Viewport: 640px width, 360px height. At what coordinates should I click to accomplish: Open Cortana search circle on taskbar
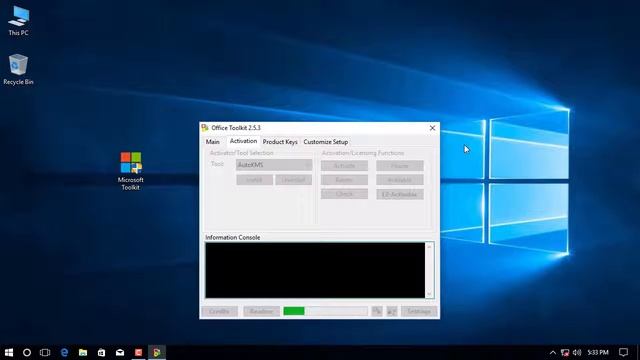pos(27,352)
